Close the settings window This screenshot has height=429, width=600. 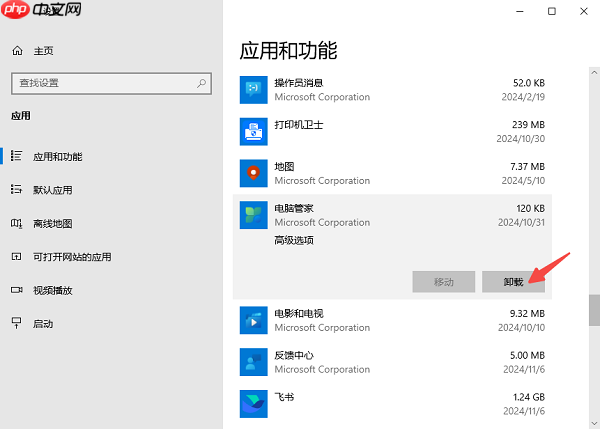(x=584, y=11)
